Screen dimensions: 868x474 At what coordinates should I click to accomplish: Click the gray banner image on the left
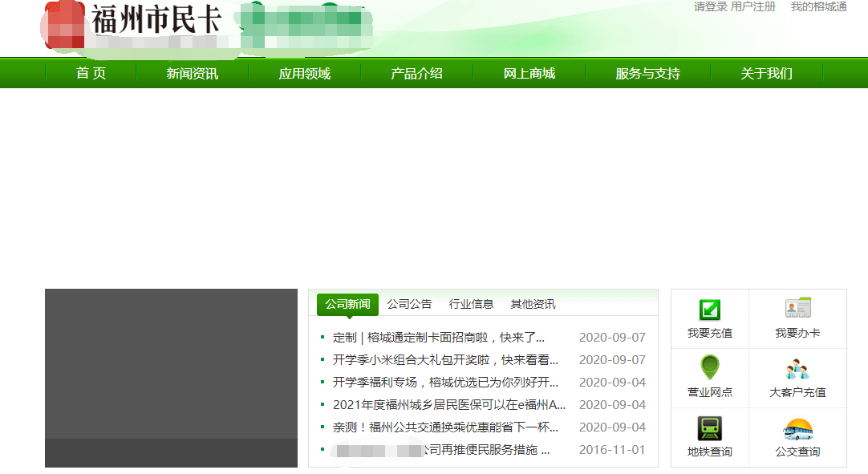point(171,377)
